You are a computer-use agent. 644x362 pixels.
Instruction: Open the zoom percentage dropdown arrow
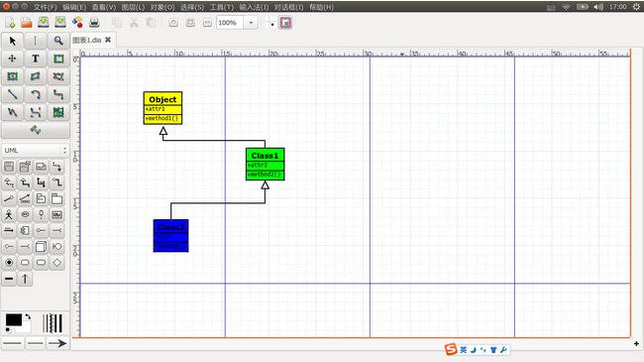251,23
